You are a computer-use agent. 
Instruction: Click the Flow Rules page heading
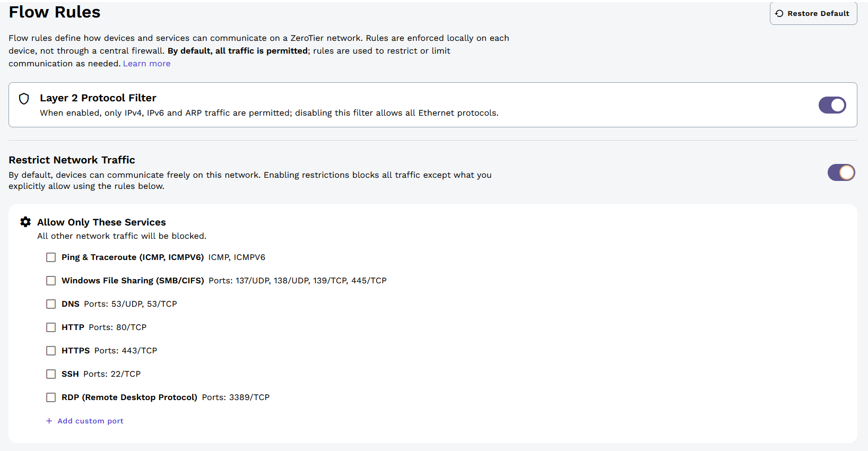55,12
